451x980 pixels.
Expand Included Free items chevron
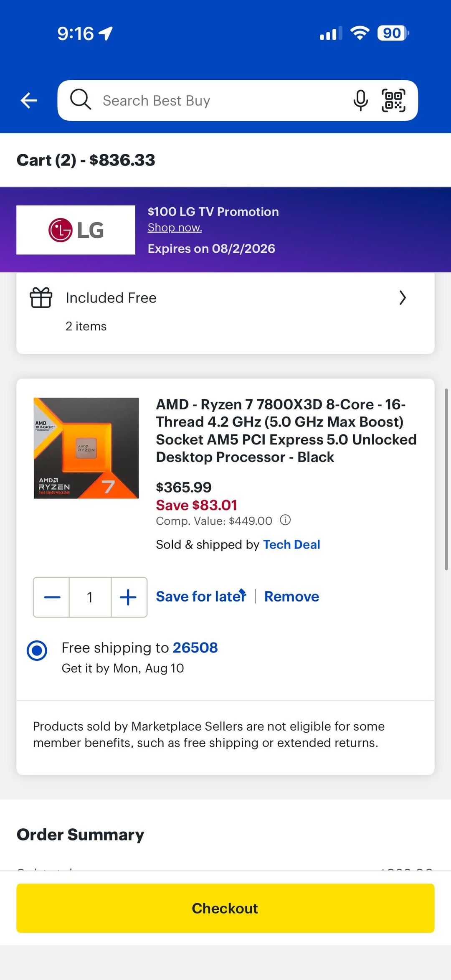pos(402,298)
